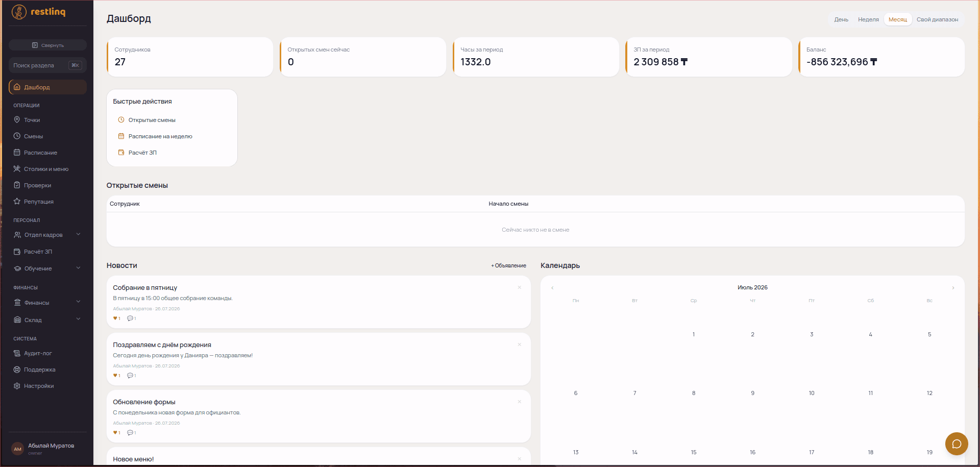Select July 6 in the calendar
Viewport: 980px width, 467px height.
click(x=576, y=393)
